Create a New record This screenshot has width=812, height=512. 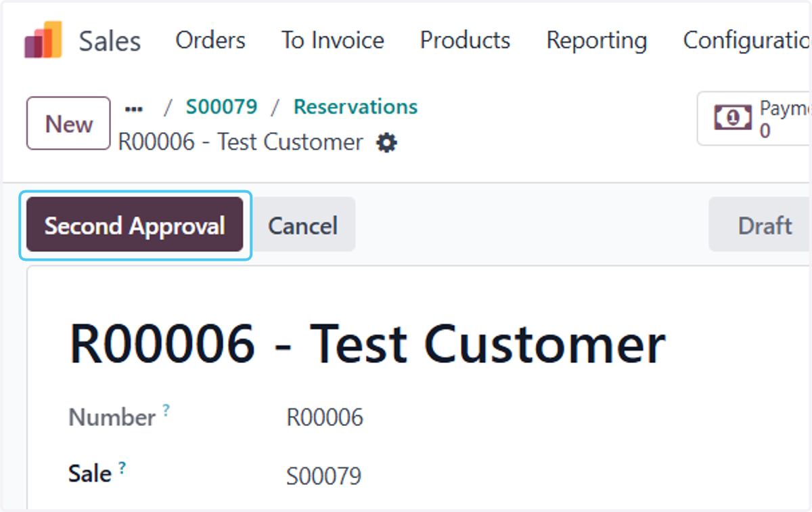(68, 123)
